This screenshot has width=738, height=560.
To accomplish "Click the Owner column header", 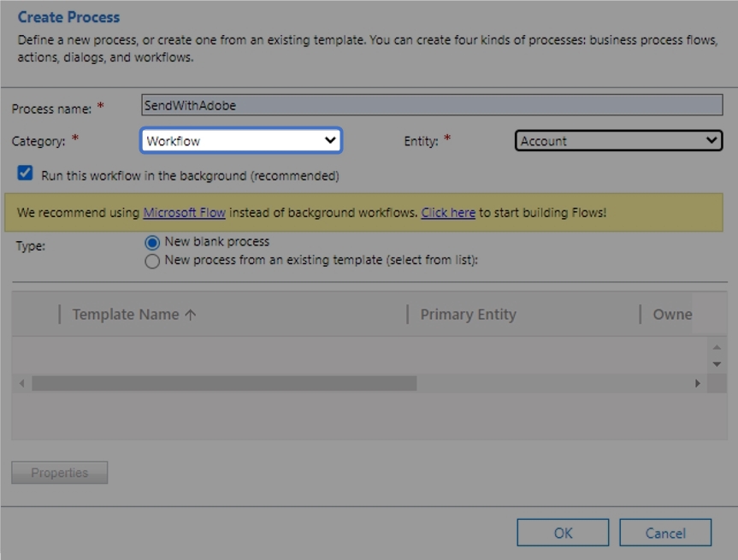I will (x=672, y=315).
